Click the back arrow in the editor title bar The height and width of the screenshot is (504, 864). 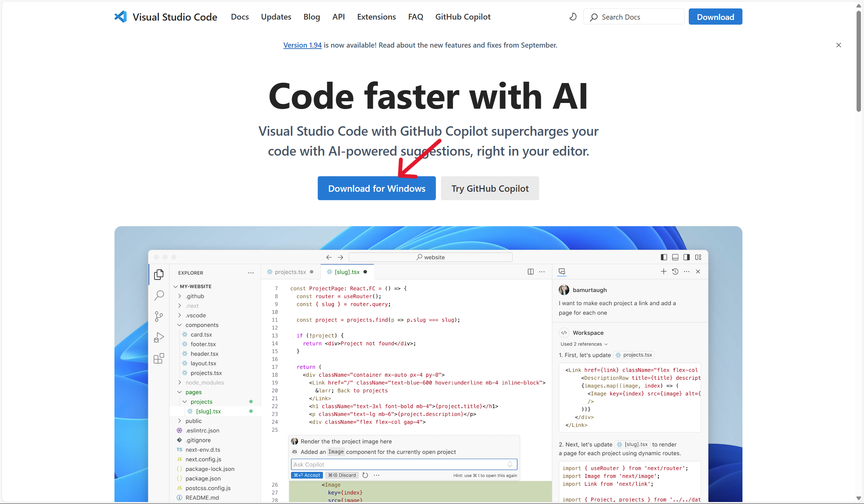(329, 257)
